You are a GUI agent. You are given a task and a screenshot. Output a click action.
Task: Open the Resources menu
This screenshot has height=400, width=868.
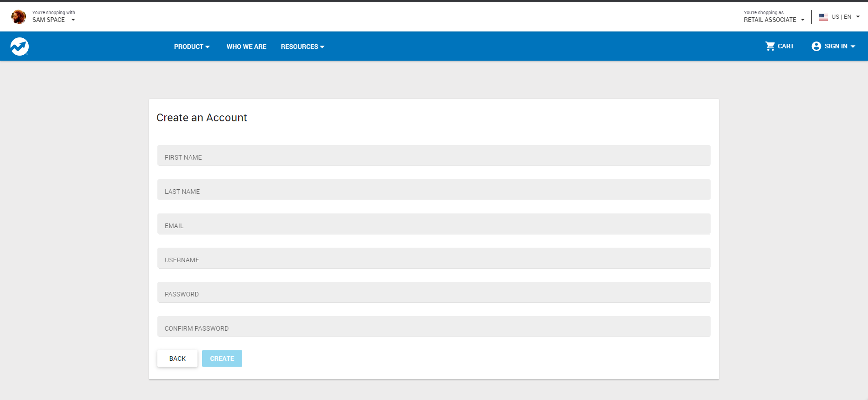[x=302, y=47]
